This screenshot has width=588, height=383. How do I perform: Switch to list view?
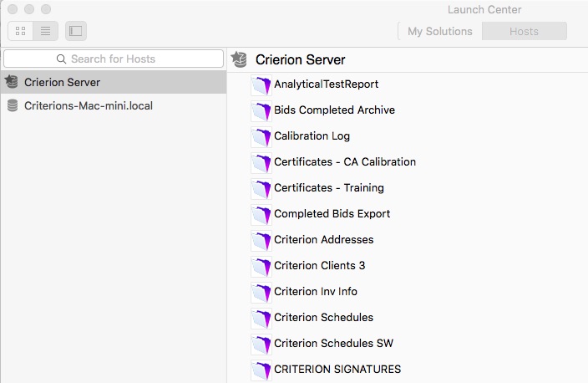[45, 31]
